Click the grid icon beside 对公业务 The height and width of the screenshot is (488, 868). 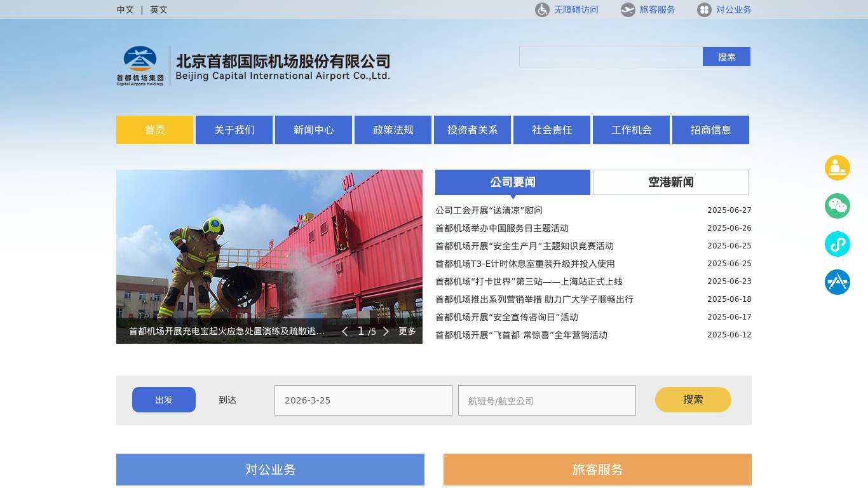coord(704,10)
